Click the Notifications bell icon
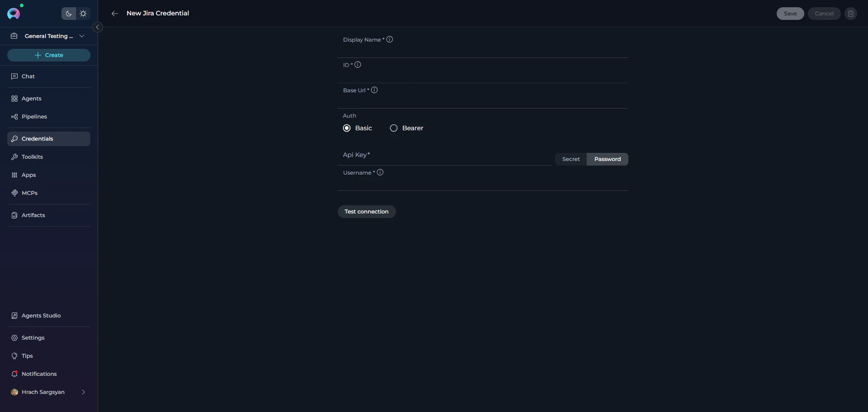The width and height of the screenshot is (868, 412). (14, 374)
